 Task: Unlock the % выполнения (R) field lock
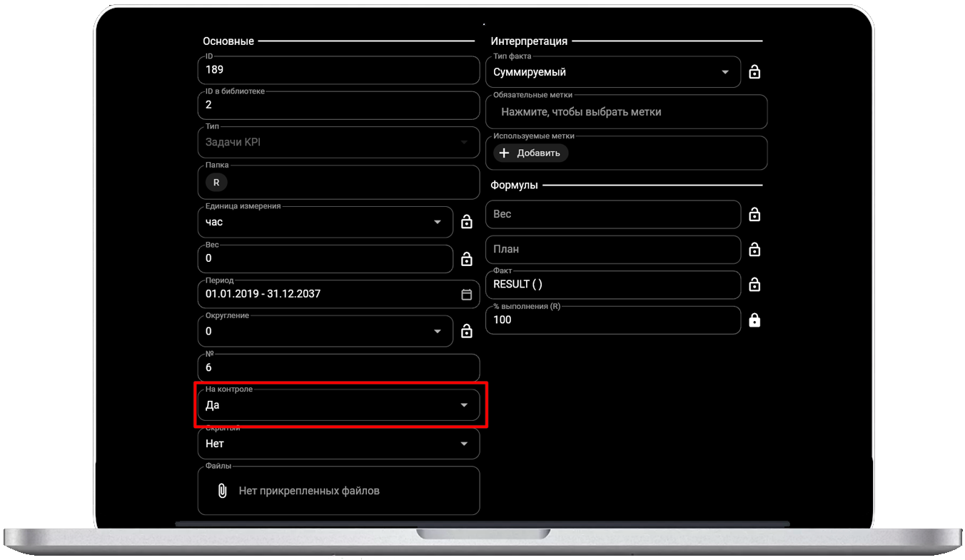pos(754,320)
